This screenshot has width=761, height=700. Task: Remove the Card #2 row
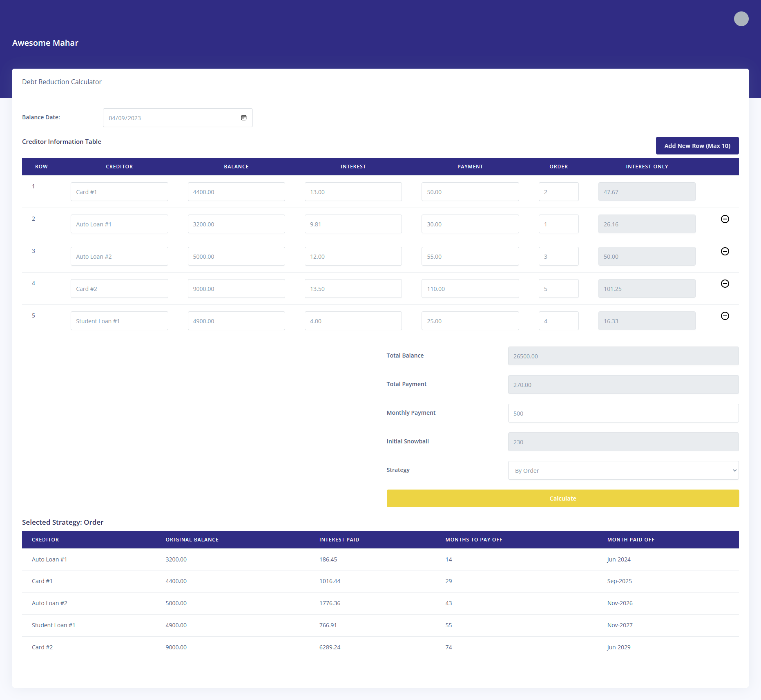pyautogui.click(x=725, y=284)
